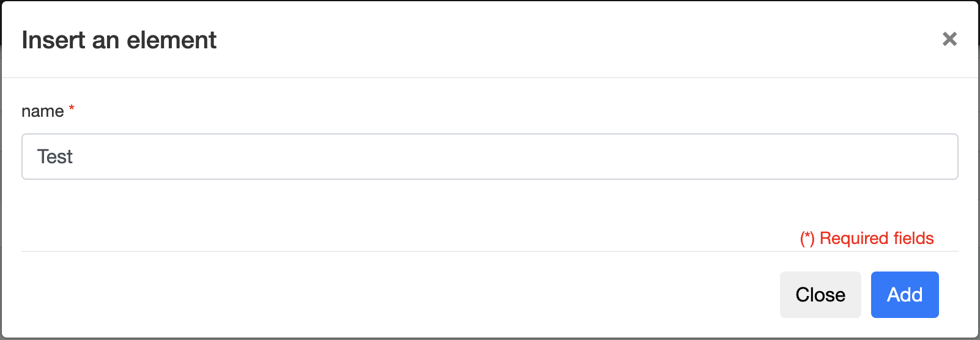Image resolution: width=980 pixels, height=340 pixels.
Task: Place cursor on the word "Test"
Action: tap(54, 157)
